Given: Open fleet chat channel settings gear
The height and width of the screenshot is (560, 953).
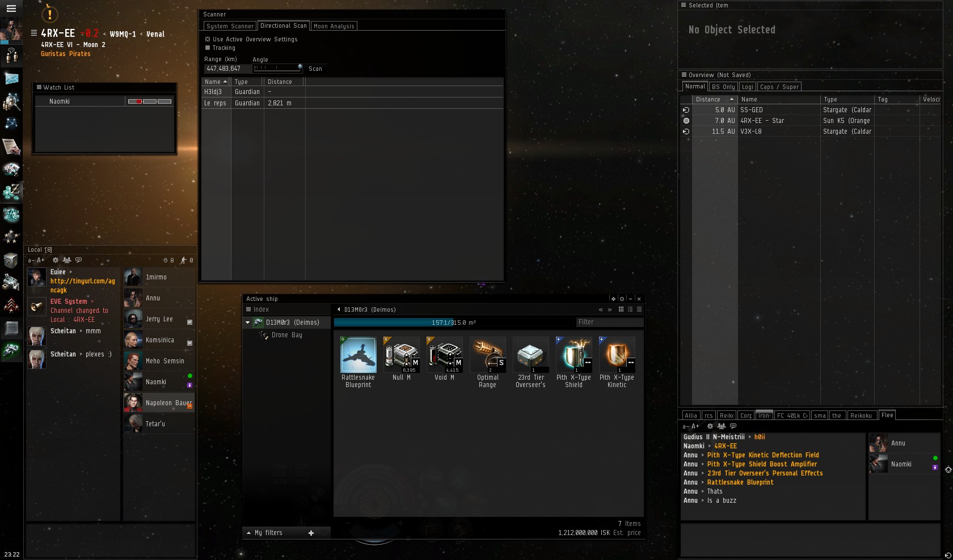Looking at the screenshot, I should click(710, 426).
